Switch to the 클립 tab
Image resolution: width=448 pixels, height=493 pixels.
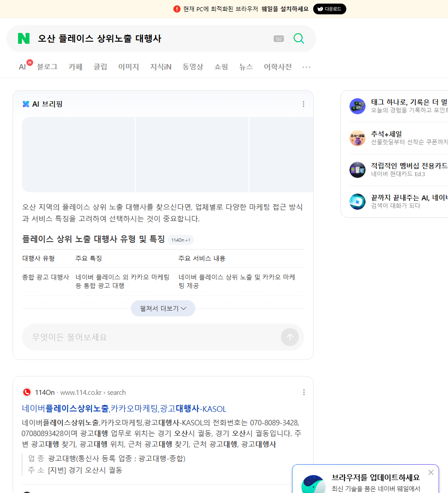(100, 67)
